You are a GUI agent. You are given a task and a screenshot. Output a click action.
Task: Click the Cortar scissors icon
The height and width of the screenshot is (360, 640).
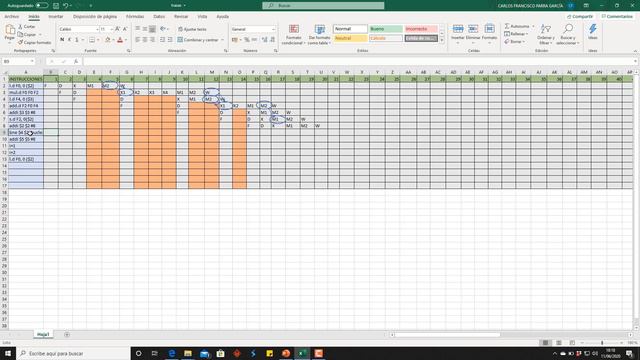pyautogui.click(x=20, y=27)
